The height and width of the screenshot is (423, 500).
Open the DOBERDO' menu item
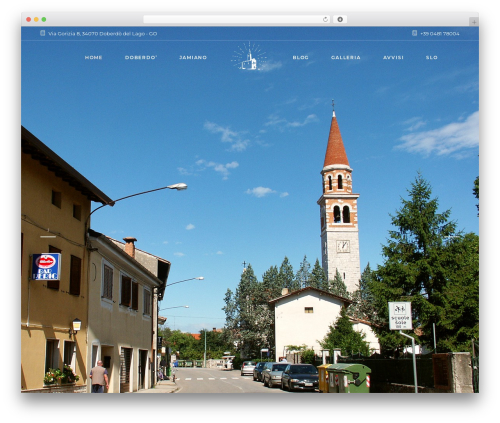click(x=141, y=57)
